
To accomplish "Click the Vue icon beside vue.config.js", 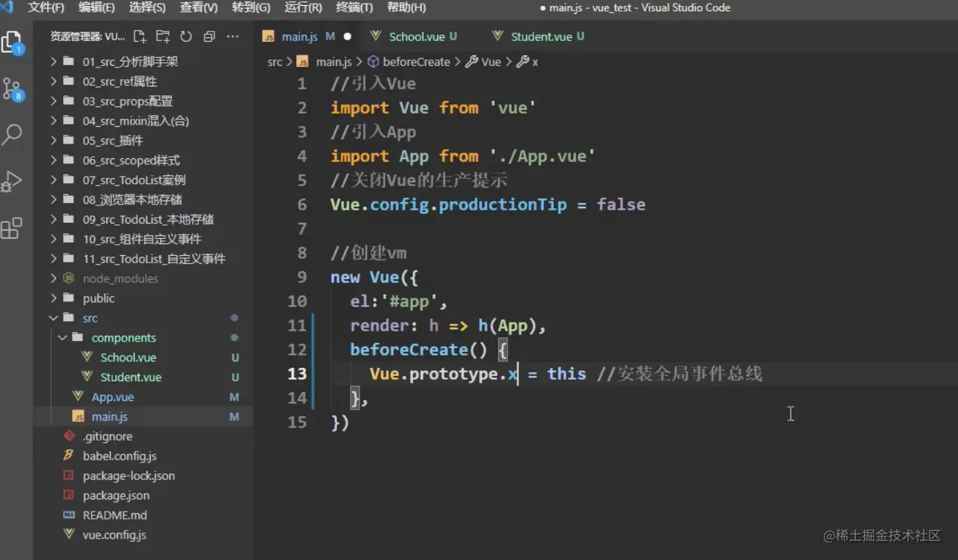I will [69, 534].
